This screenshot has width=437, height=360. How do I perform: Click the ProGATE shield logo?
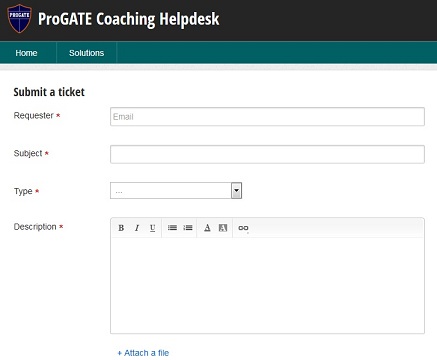tap(19, 18)
